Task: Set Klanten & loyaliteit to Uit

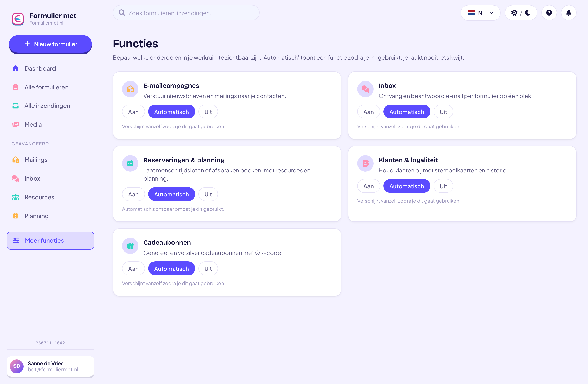Action: tap(443, 186)
